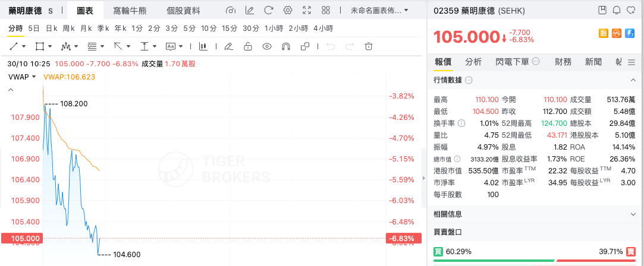The height and width of the screenshot is (266, 644).
Task: Click the blue lightning trade badge
Action: [630, 34]
